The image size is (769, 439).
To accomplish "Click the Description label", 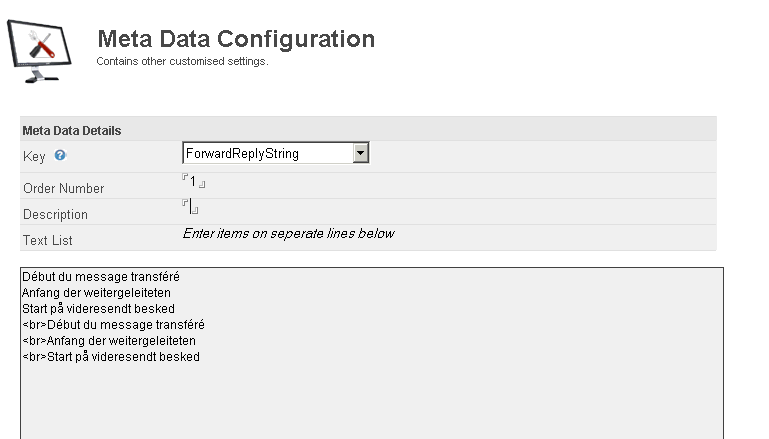I will [x=55, y=214].
